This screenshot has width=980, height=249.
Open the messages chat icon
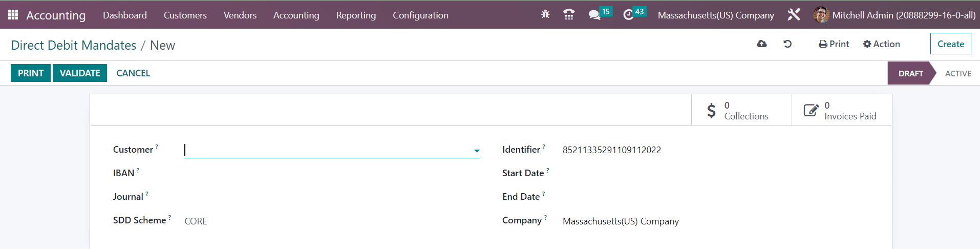click(594, 15)
